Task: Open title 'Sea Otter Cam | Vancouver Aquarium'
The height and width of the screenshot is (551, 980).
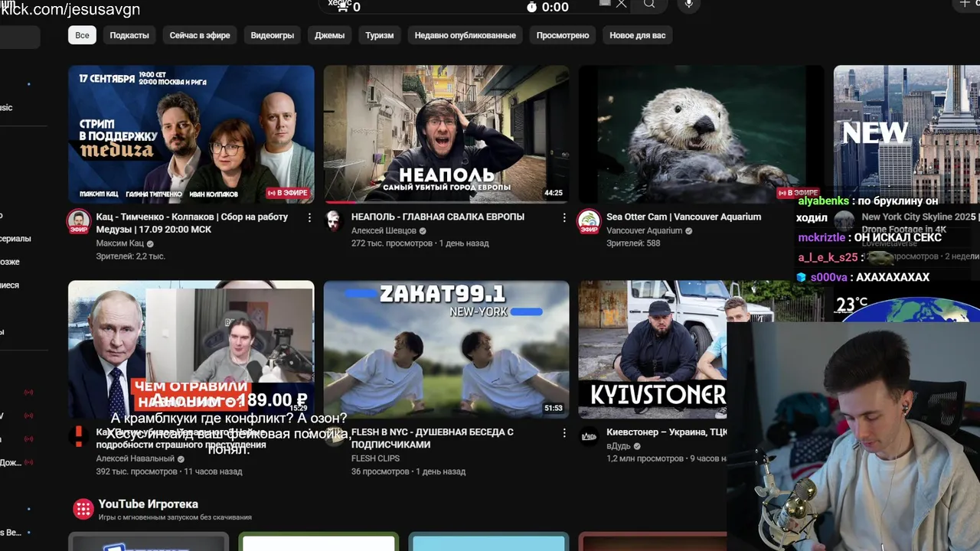Action: 684,217
